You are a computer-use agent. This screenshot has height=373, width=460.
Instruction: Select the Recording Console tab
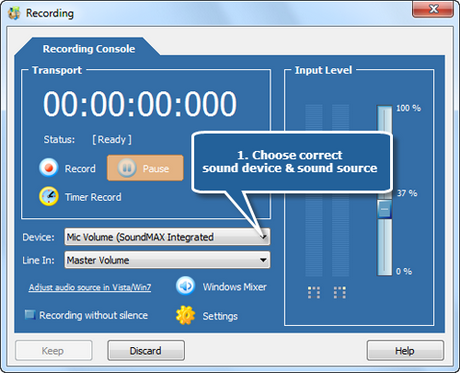pos(89,49)
